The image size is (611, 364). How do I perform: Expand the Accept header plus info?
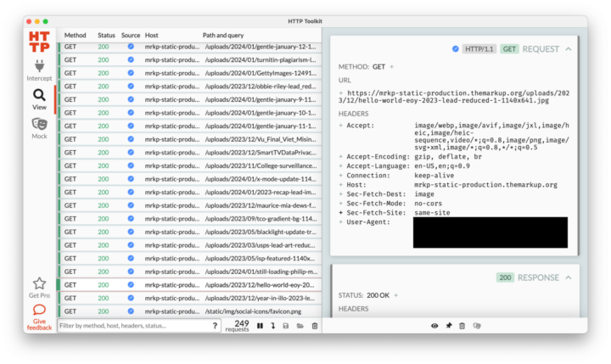(x=341, y=126)
